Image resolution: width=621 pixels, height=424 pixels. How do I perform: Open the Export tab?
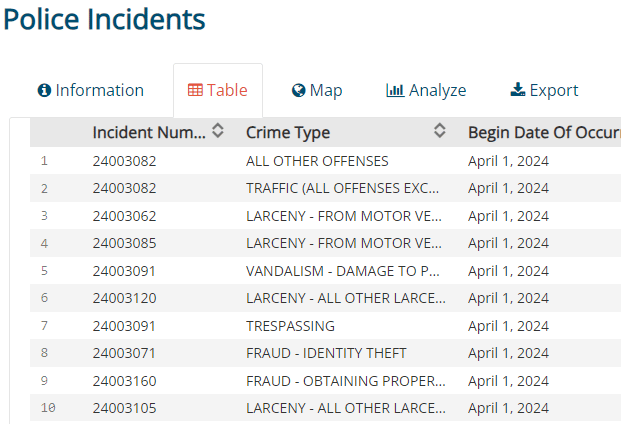(544, 90)
